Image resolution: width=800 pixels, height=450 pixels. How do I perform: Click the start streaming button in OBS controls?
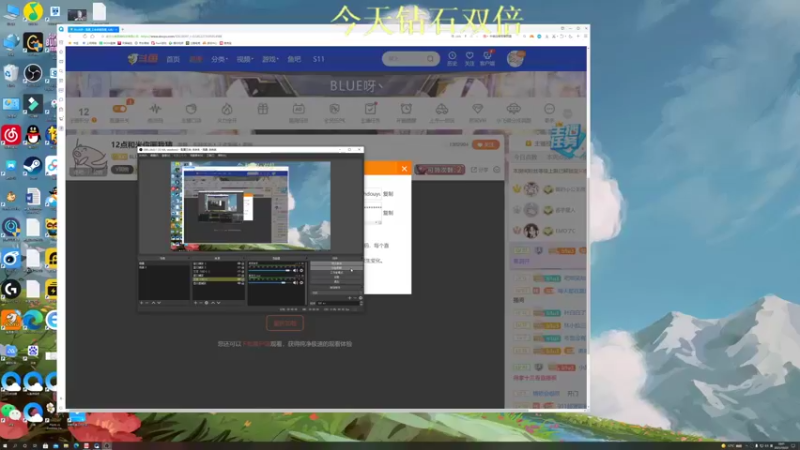(x=337, y=263)
